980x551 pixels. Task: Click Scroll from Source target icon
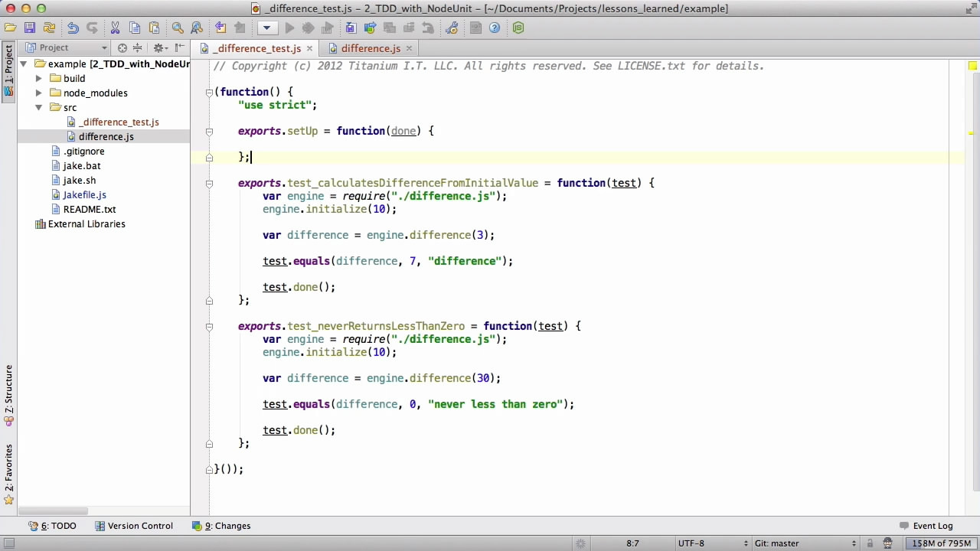(122, 47)
